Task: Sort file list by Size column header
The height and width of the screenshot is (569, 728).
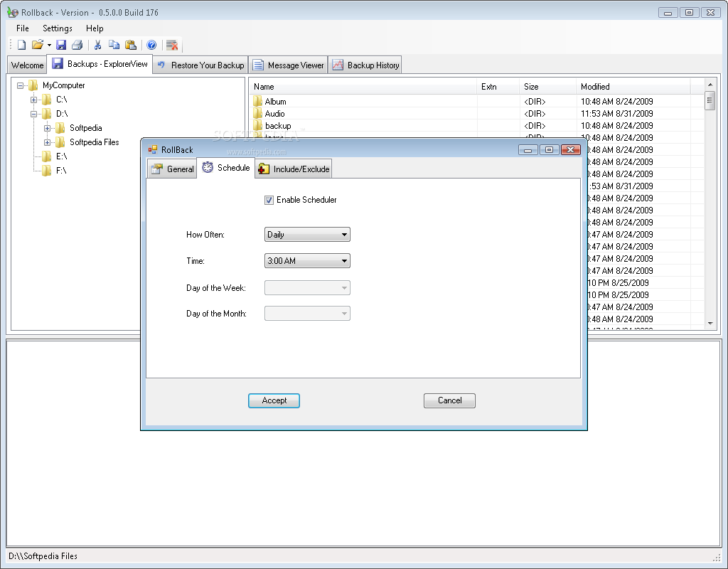Action: [x=547, y=86]
